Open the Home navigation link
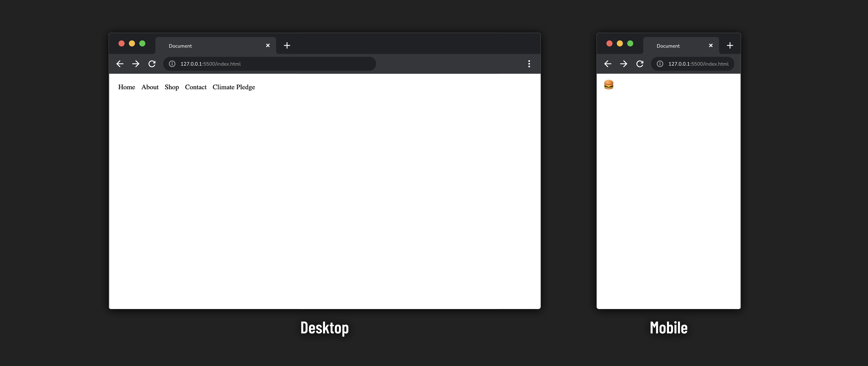The image size is (868, 366). click(x=127, y=87)
